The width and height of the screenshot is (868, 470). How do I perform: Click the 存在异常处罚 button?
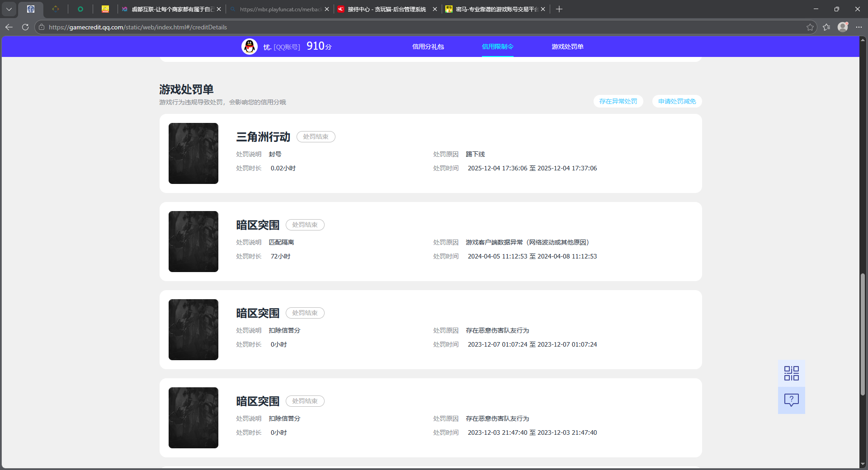[x=618, y=101]
